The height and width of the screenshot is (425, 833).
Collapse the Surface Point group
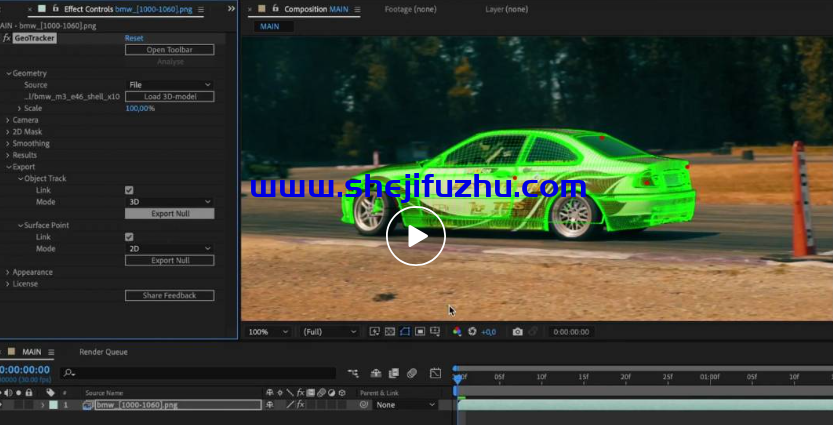(x=20, y=225)
